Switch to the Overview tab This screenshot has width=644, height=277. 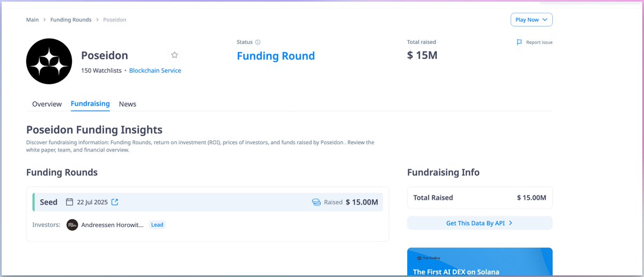47,104
